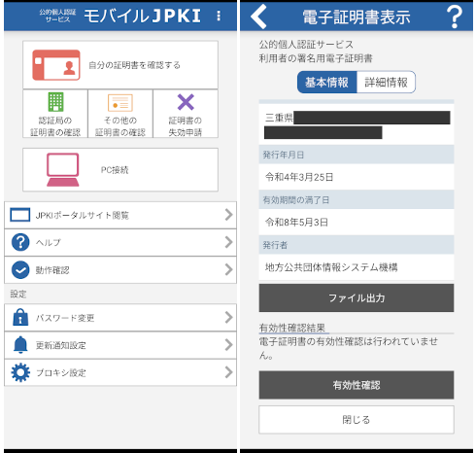Open the ヘルプ menu entry
Viewport: 476px width, 453px height.
pyautogui.click(x=120, y=242)
